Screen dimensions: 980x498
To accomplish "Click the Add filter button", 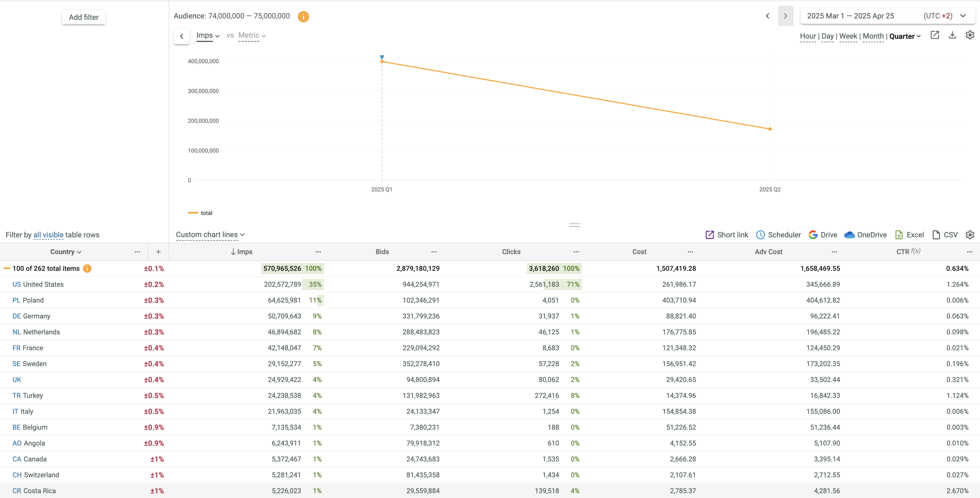I will 84,17.
